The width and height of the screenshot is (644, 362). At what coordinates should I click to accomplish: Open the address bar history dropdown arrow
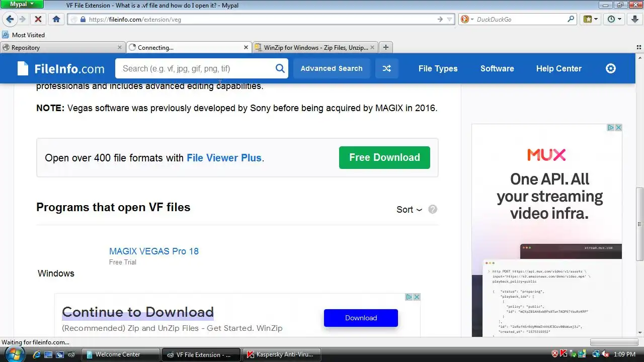pyautogui.click(x=450, y=19)
